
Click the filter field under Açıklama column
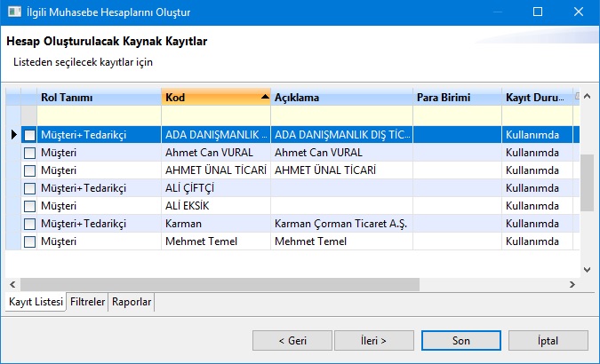pos(341,115)
